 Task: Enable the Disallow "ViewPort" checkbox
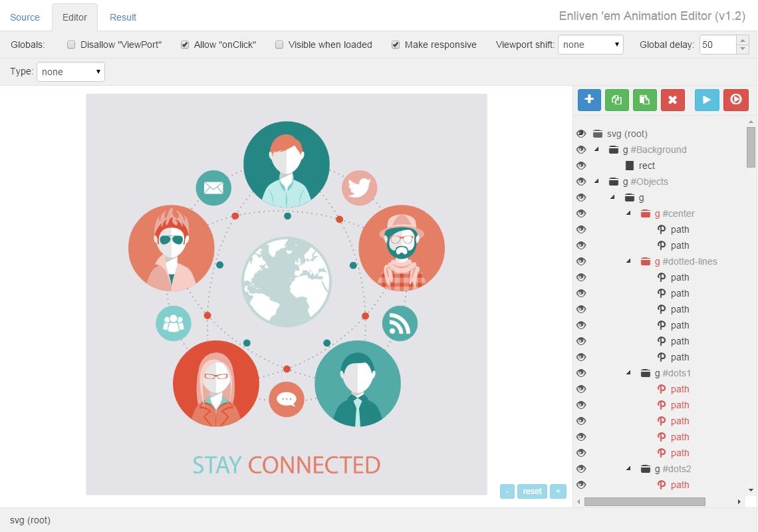click(x=70, y=45)
